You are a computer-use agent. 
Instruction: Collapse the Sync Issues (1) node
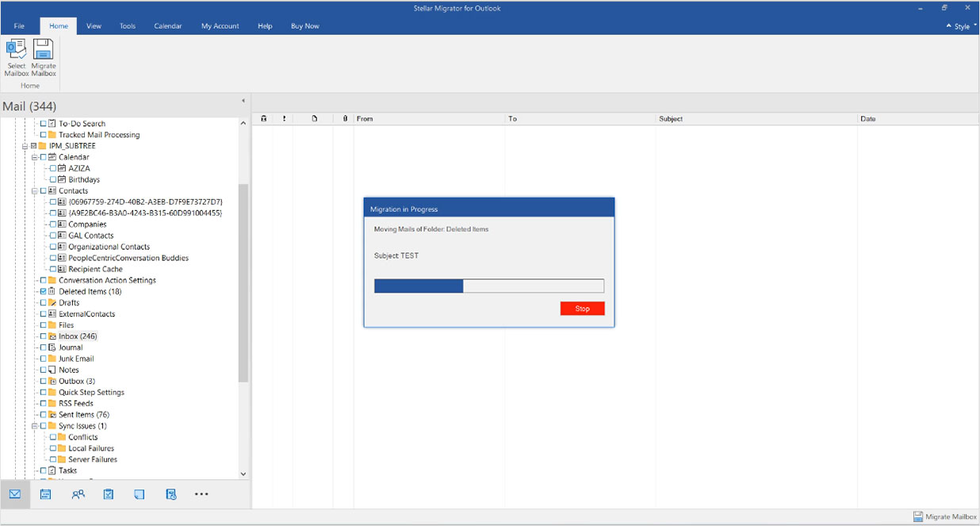[34, 426]
